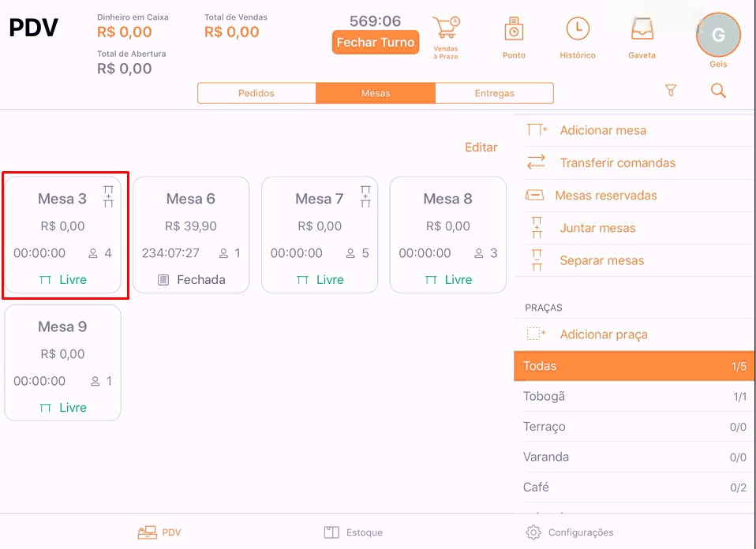Open the Mesa 7 card title
This screenshot has width=756, height=549.
click(319, 199)
